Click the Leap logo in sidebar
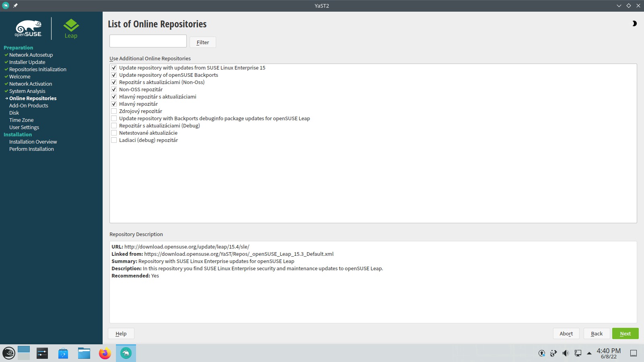The image size is (644, 362). point(71,29)
